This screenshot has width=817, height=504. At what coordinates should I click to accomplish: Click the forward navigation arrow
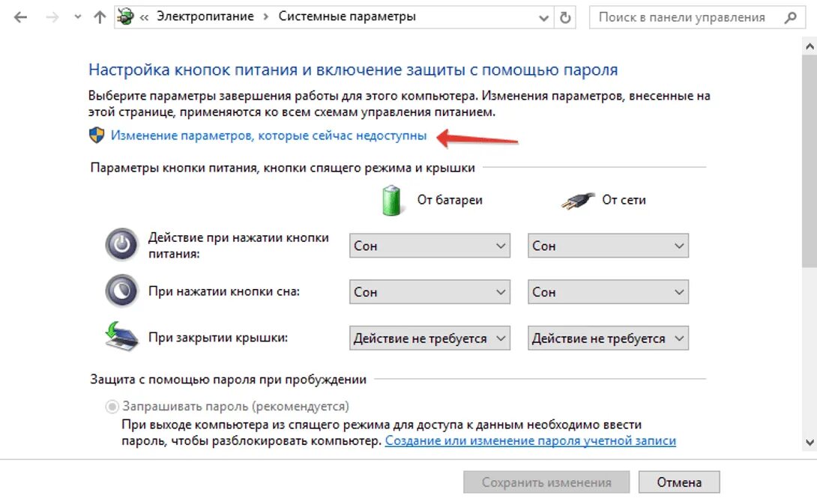(x=52, y=17)
